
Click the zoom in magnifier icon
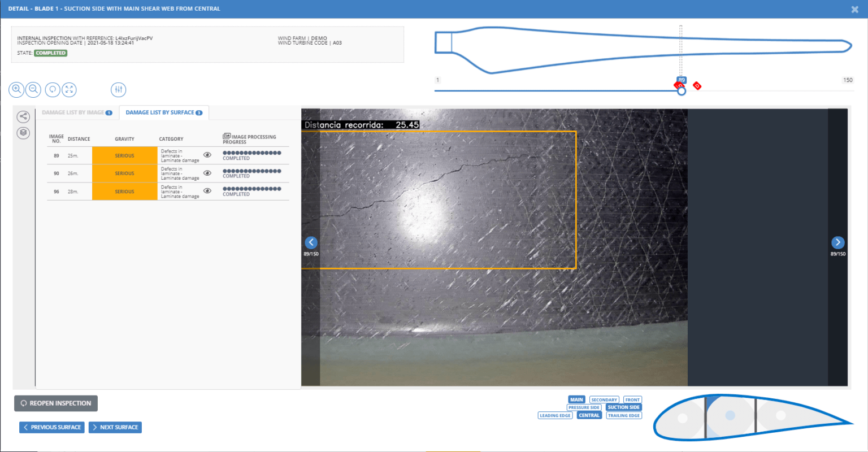pos(17,89)
